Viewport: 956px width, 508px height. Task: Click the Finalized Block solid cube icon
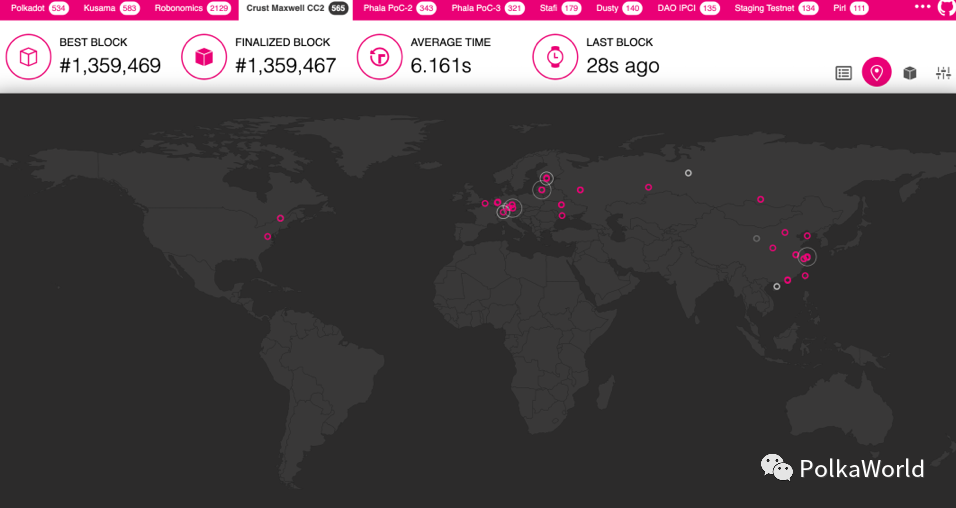[204, 57]
